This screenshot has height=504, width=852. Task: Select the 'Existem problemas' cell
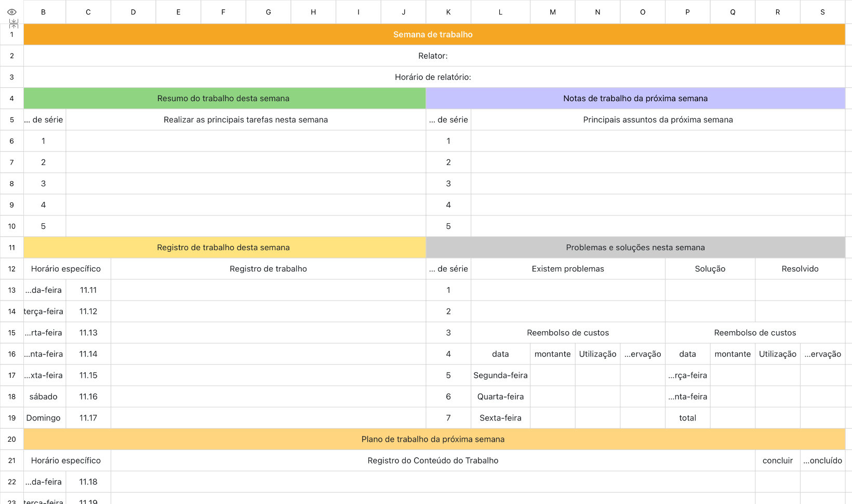[x=568, y=269]
